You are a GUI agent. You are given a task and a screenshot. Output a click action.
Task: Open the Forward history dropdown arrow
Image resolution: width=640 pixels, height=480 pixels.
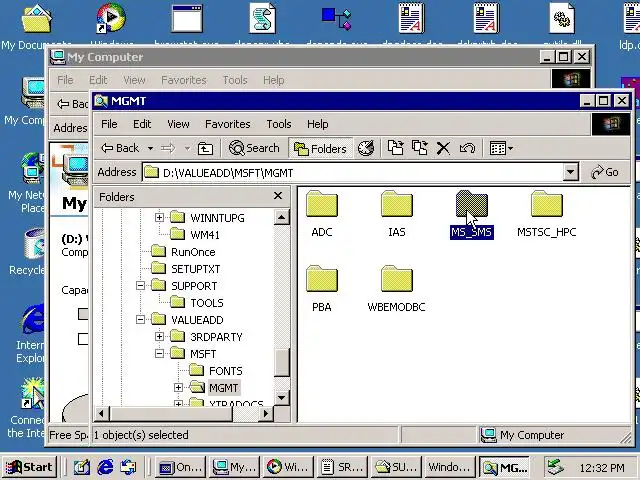187,148
